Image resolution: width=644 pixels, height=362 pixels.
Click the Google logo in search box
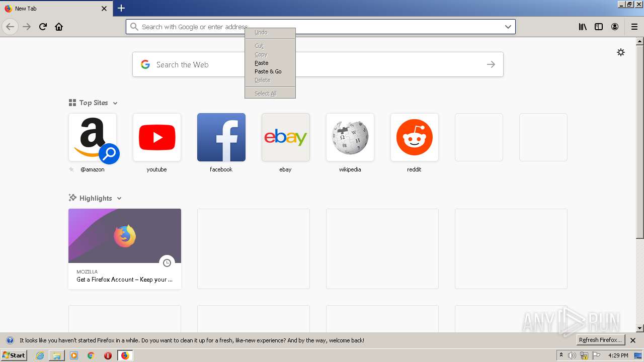(x=145, y=64)
